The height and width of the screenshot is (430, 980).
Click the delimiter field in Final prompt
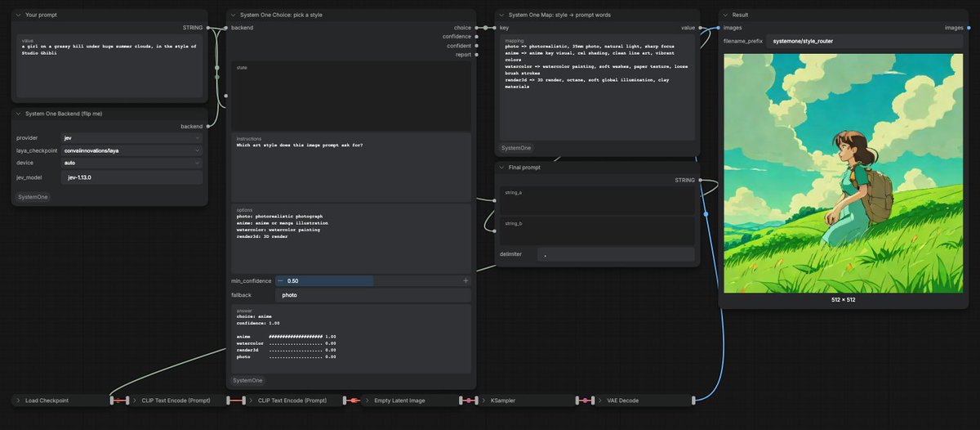(x=616, y=254)
